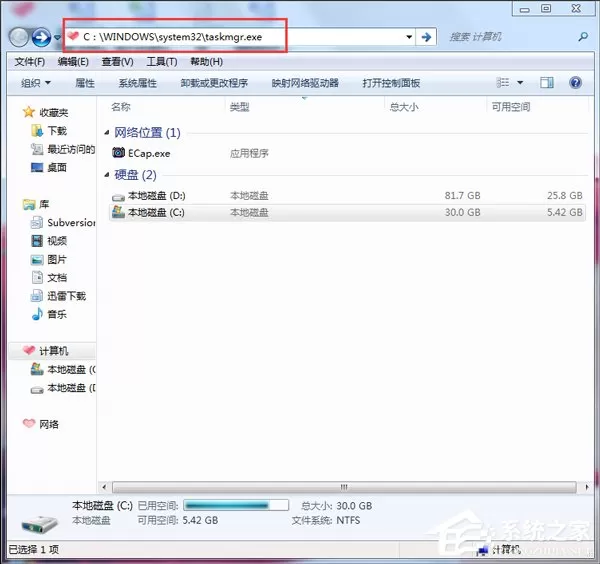Open the 编辑(E) menu
Image resolution: width=600 pixels, height=564 pixels.
pyautogui.click(x=73, y=62)
